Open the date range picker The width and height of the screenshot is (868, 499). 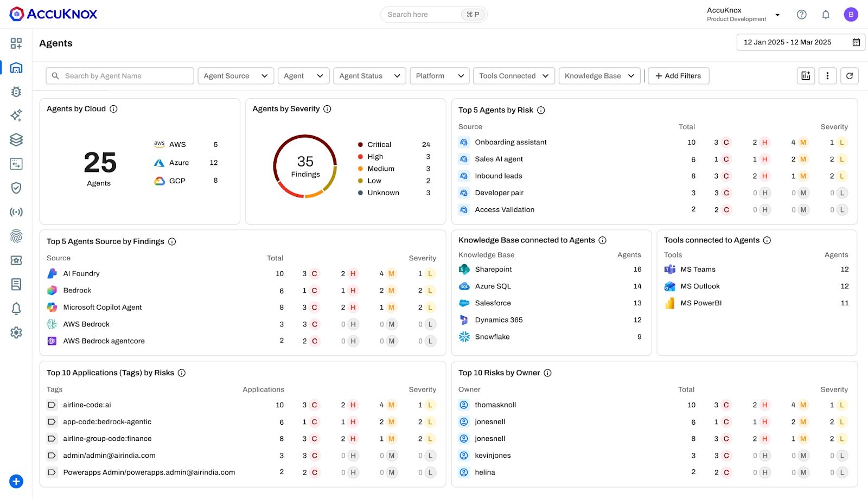tap(801, 42)
